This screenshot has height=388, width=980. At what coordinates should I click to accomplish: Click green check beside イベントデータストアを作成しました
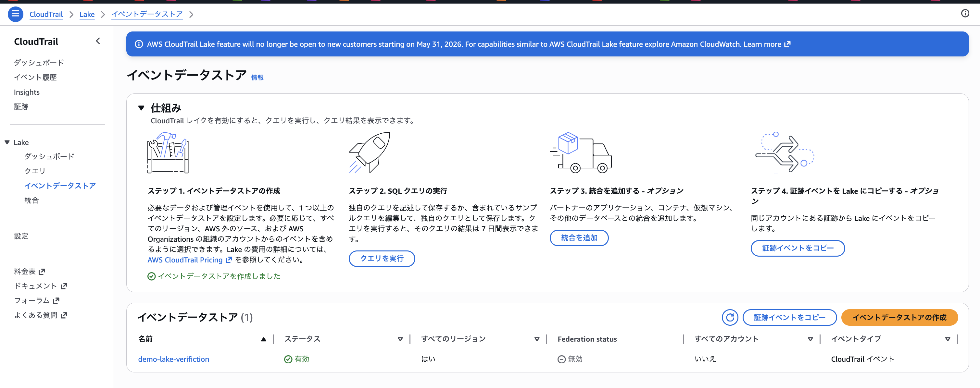click(151, 276)
